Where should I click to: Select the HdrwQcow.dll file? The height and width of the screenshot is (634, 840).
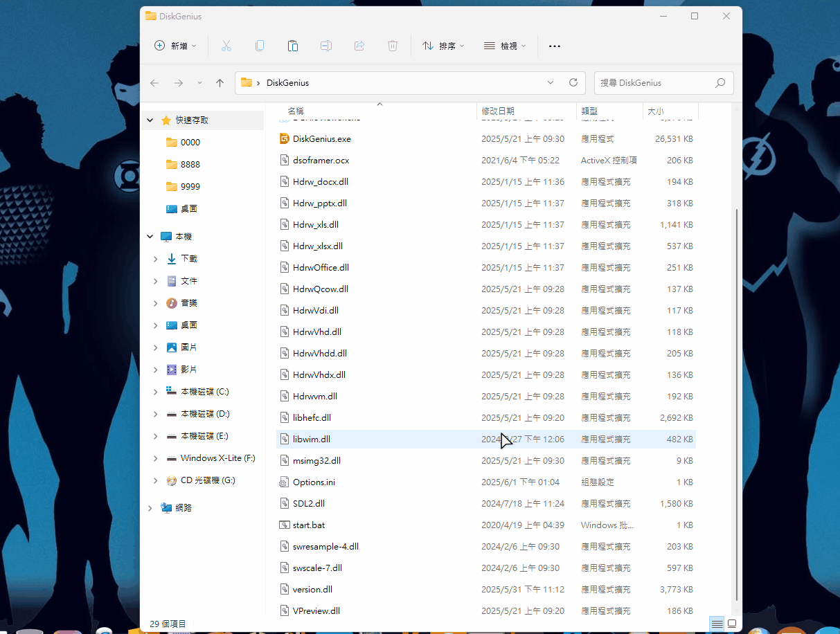[486, 289]
